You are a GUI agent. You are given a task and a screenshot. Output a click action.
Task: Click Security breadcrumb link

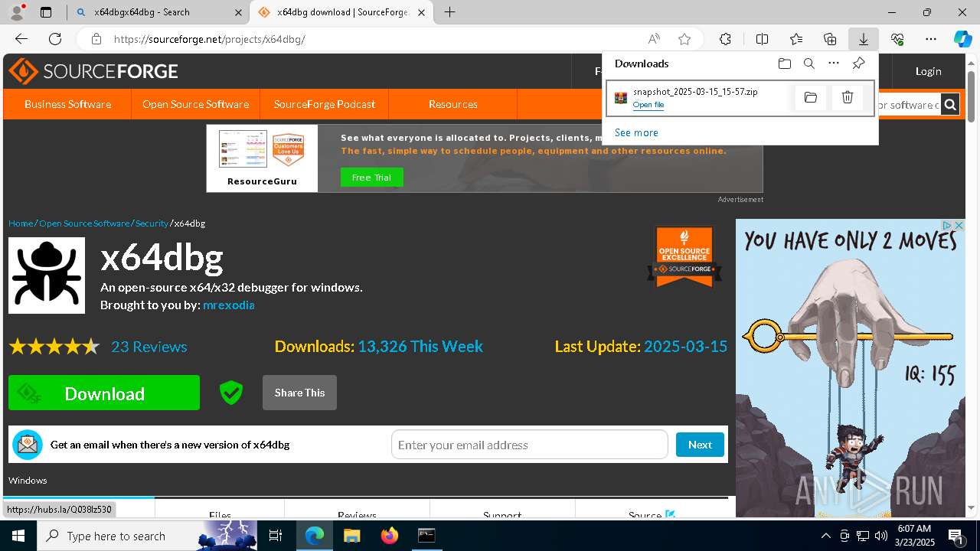pos(152,223)
